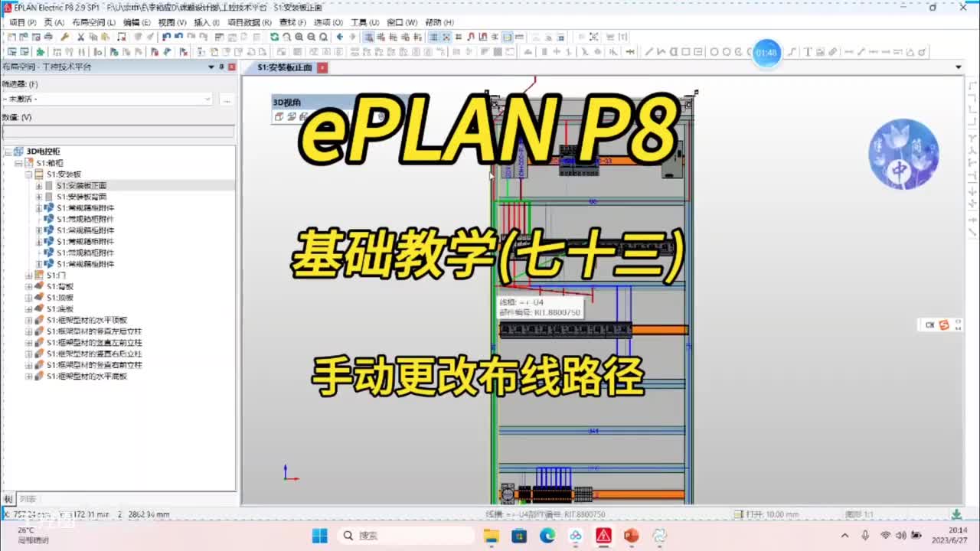Open the 筛选器 filter dropdown
Screen dimensions: 980x551
(x=207, y=99)
